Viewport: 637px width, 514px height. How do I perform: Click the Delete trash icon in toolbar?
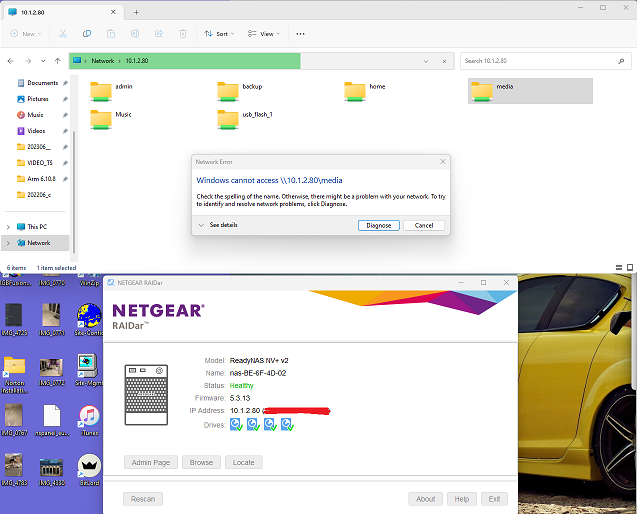coord(183,33)
